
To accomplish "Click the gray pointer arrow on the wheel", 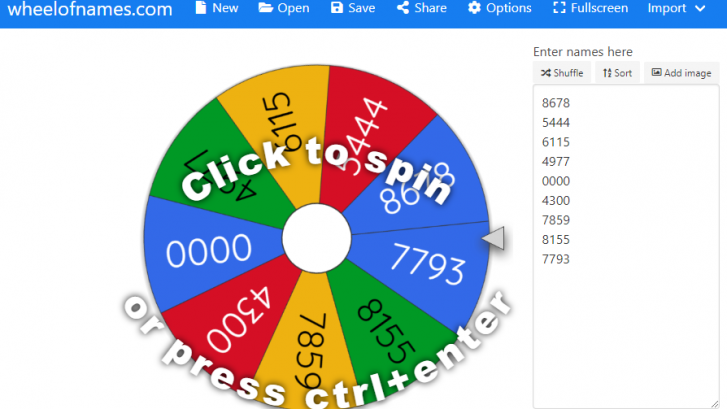I will (x=494, y=238).
